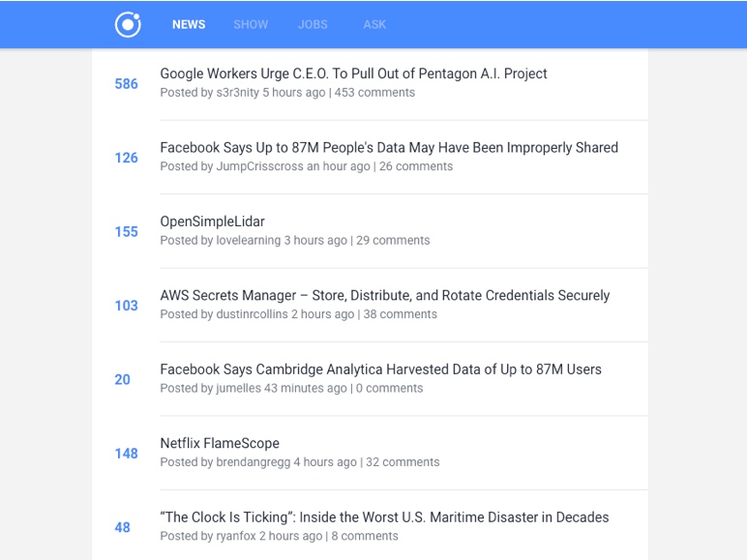
Task: Open user s3r3nity's profile
Action: (x=237, y=93)
